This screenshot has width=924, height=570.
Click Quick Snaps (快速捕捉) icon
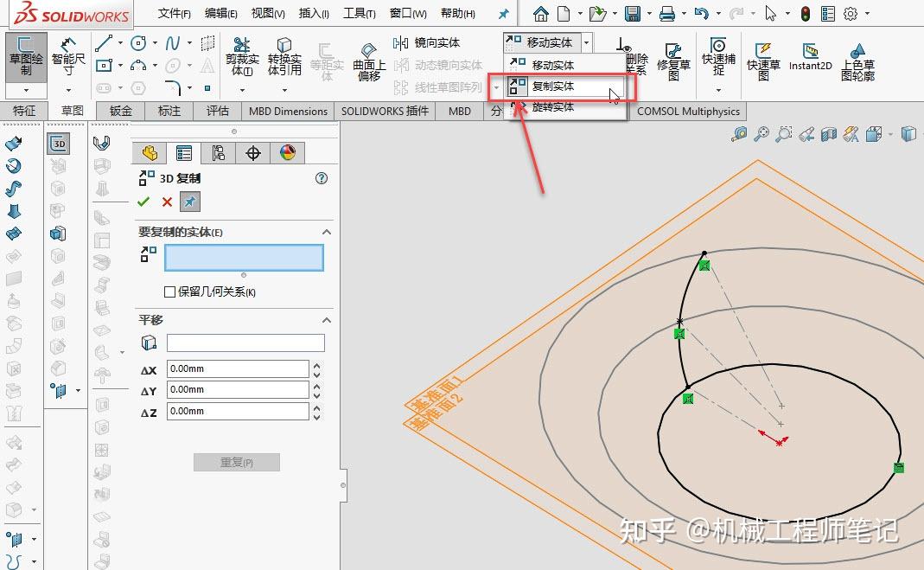pos(718,56)
